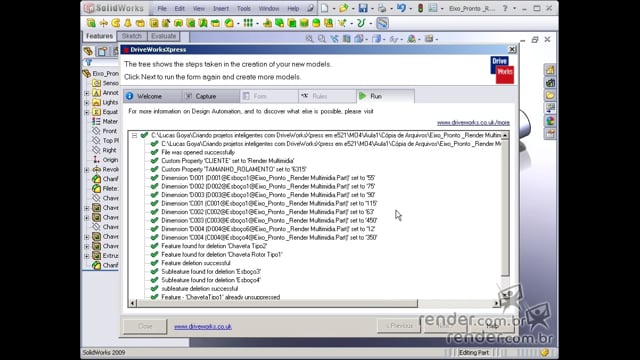
Task: Switch to the Evaluate tab
Action: (163, 36)
